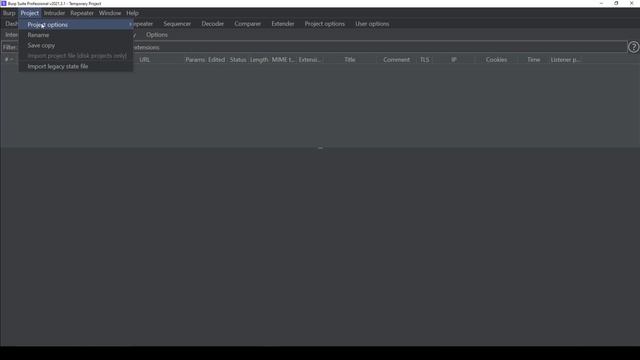Sort by Extension column header
Screen dimensions: 640x360
[309, 60]
